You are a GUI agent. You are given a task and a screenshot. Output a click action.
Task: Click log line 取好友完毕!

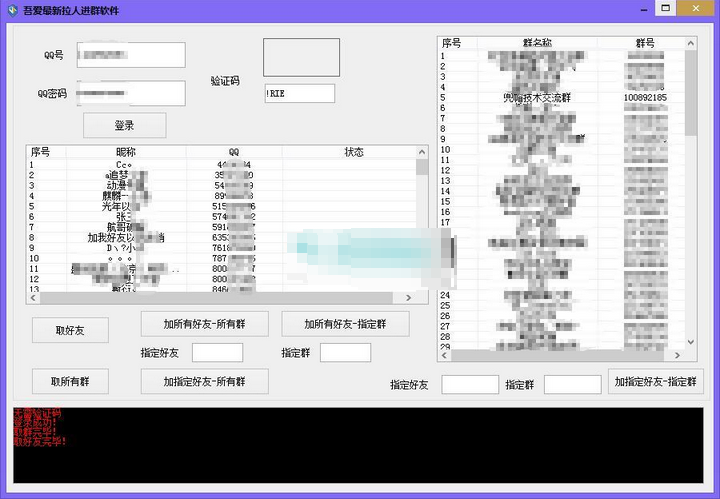(x=40, y=442)
